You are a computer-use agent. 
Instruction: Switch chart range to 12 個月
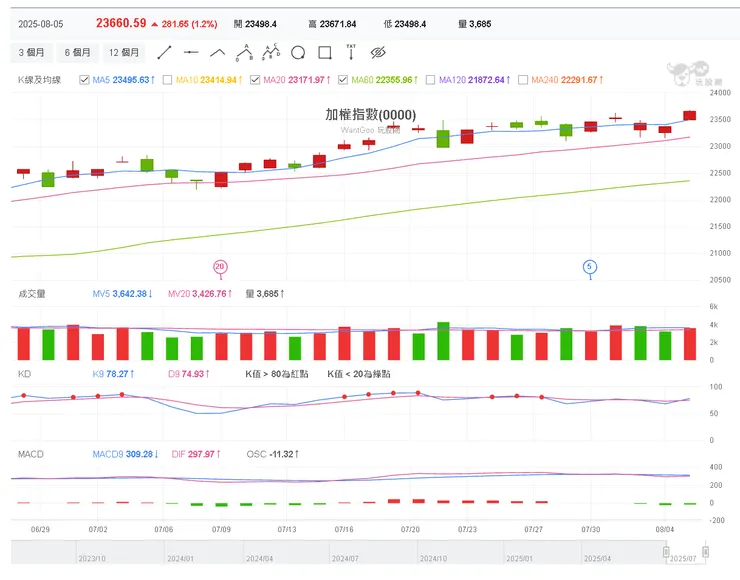pyautogui.click(x=124, y=52)
